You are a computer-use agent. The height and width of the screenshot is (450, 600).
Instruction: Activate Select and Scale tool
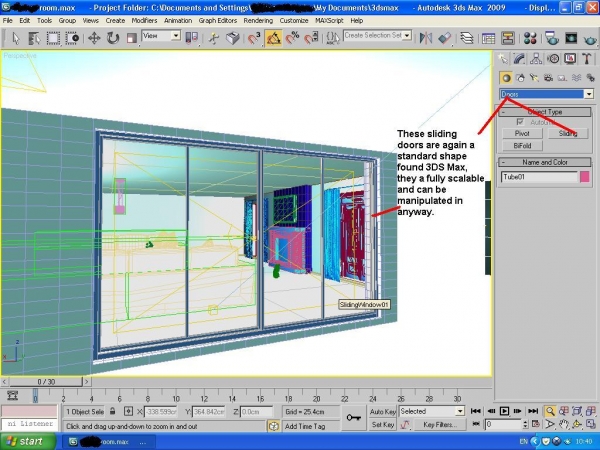point(132,38)
